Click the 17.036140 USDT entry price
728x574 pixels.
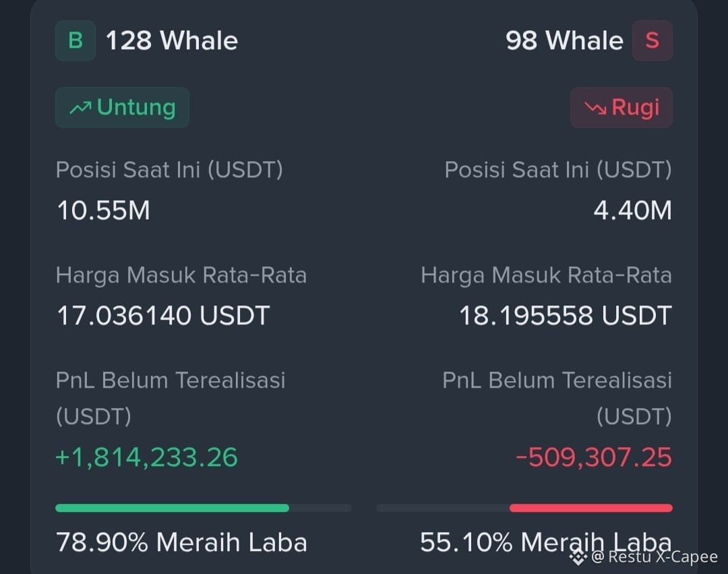tap(163, 316)
